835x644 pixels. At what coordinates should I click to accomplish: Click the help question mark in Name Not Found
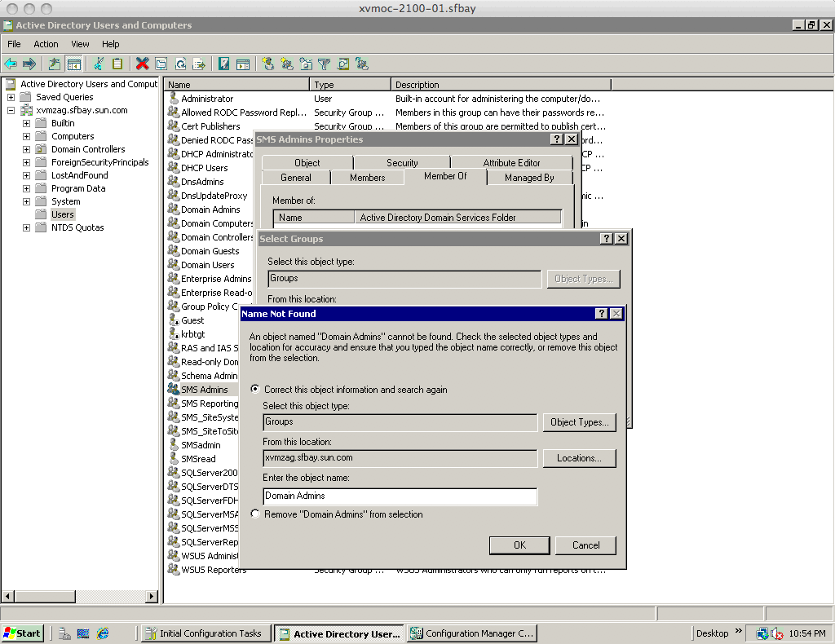pyautogui.click(x=601, y=314)
